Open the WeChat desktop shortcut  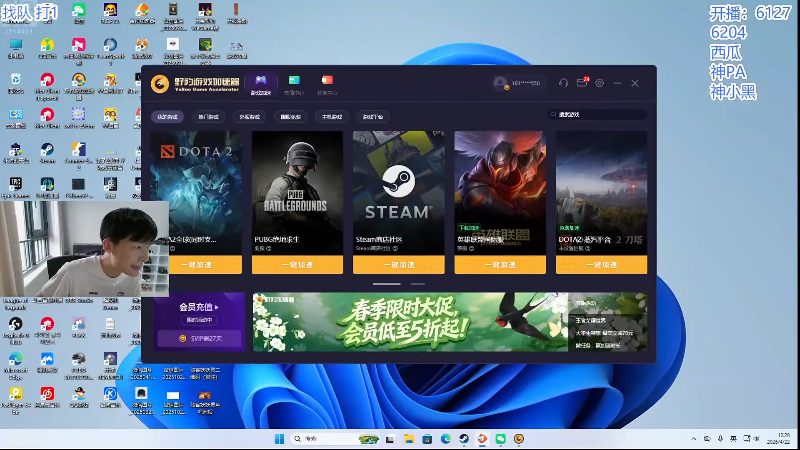coord(79,13)
